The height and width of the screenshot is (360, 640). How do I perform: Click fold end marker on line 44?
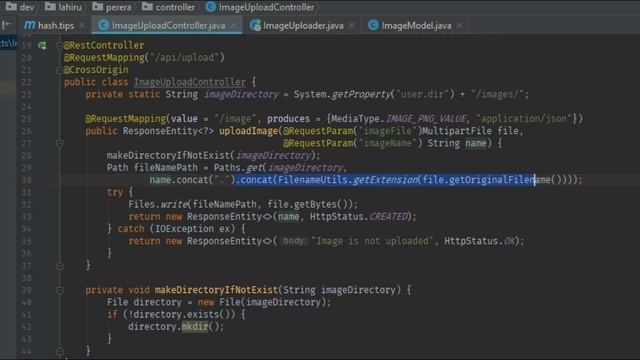[60, 351]
